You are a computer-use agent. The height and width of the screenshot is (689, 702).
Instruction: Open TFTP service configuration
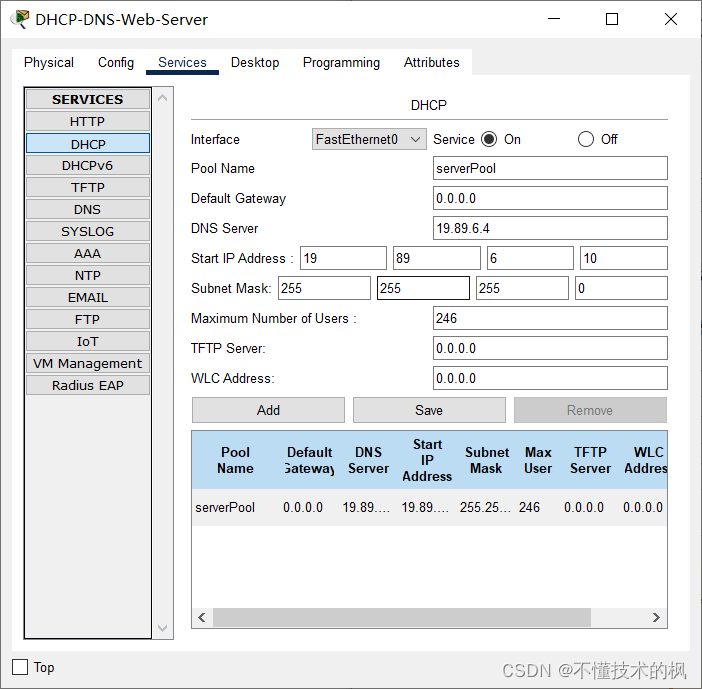pos(88,188)
